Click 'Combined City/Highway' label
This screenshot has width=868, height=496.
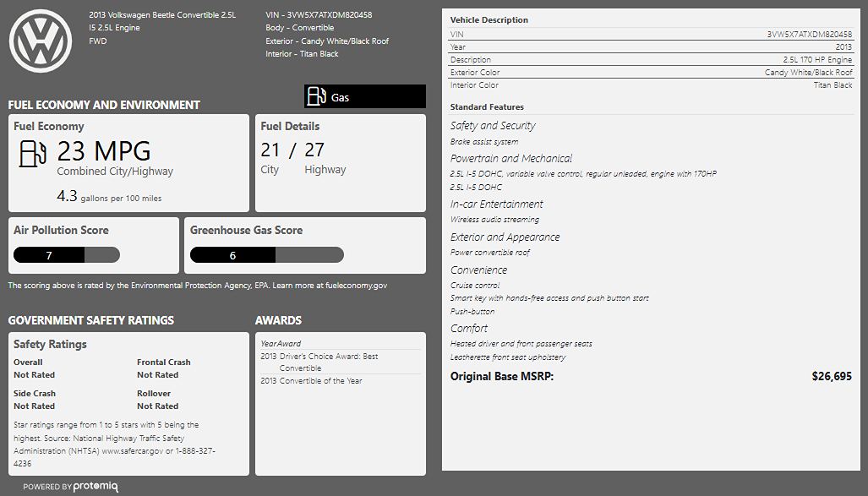coord(115,172)
